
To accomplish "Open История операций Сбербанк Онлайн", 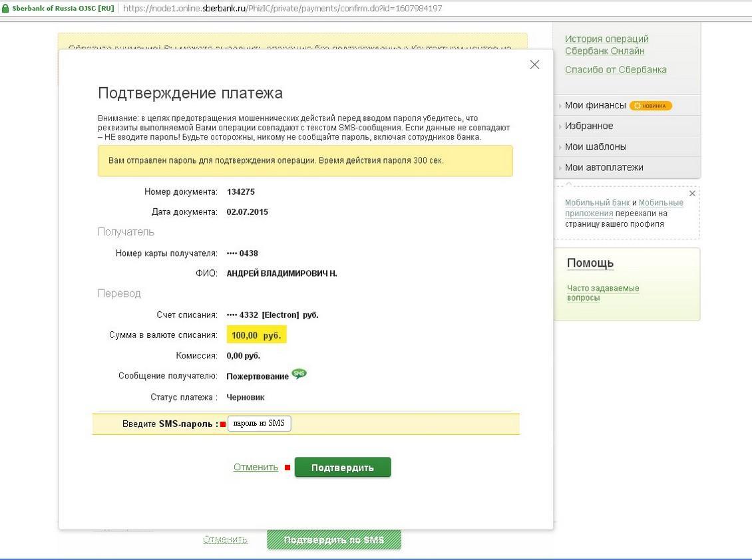I will pos(606,45).
